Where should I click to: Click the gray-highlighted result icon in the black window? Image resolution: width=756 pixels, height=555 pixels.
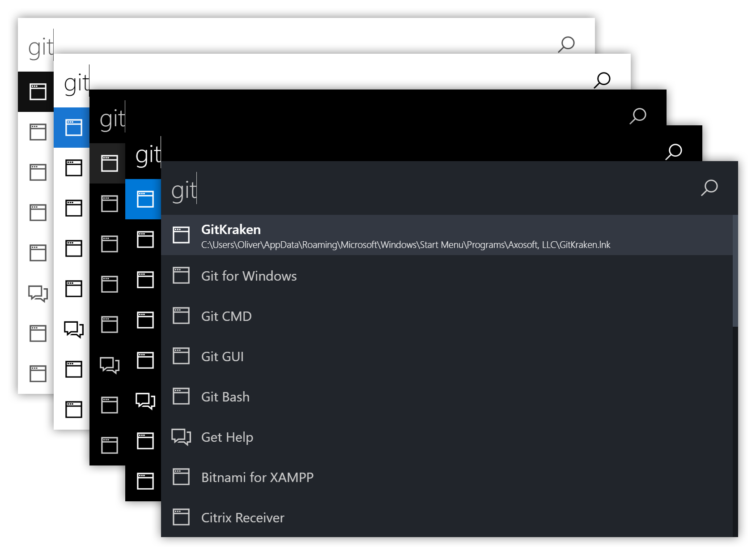[110, 163]
